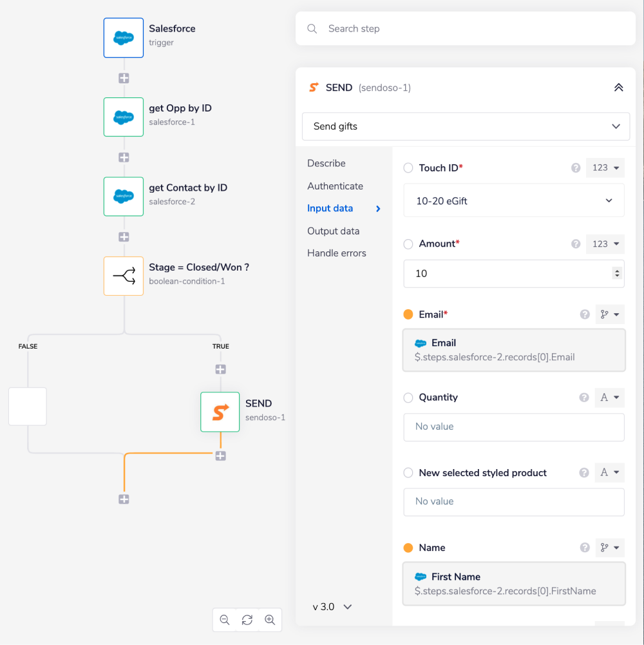Switch to the Authenticate tab

pyautogui.click(x=335, y=186)
